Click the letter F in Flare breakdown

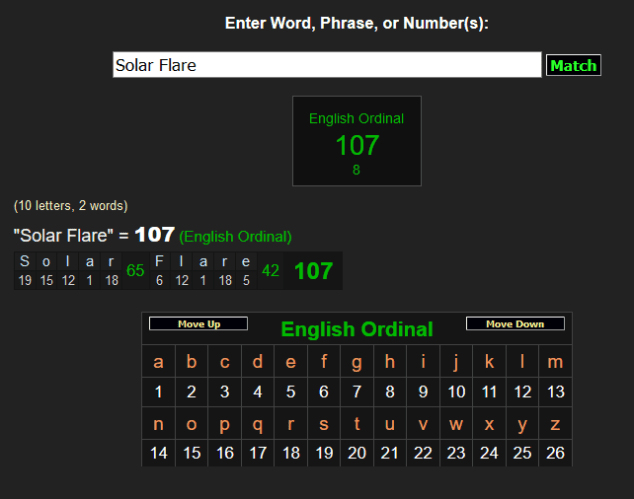(x=159, y=262)
